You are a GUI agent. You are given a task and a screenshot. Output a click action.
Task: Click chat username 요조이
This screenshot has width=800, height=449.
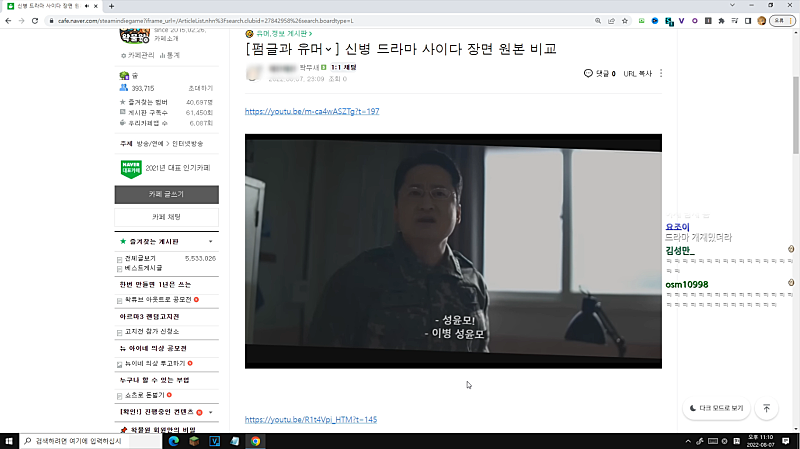pos(677,227)
